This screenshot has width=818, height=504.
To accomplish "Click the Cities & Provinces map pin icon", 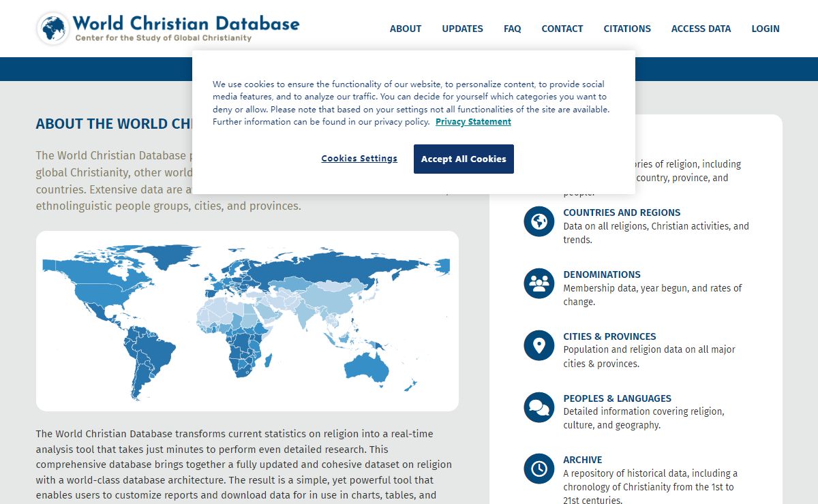I will (x=539, y=345).
